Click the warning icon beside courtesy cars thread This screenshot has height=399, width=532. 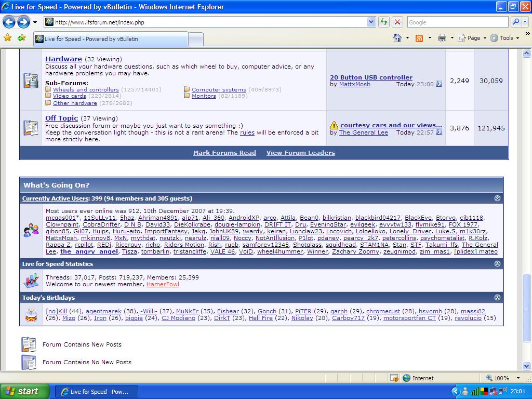[x=334, y=125]
